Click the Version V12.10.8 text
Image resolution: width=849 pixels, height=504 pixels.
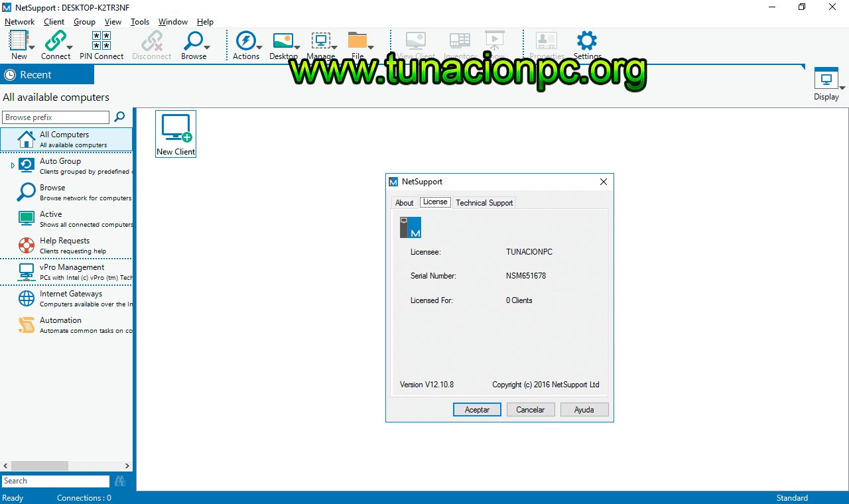pyautogui.click(x=426, y=385)
